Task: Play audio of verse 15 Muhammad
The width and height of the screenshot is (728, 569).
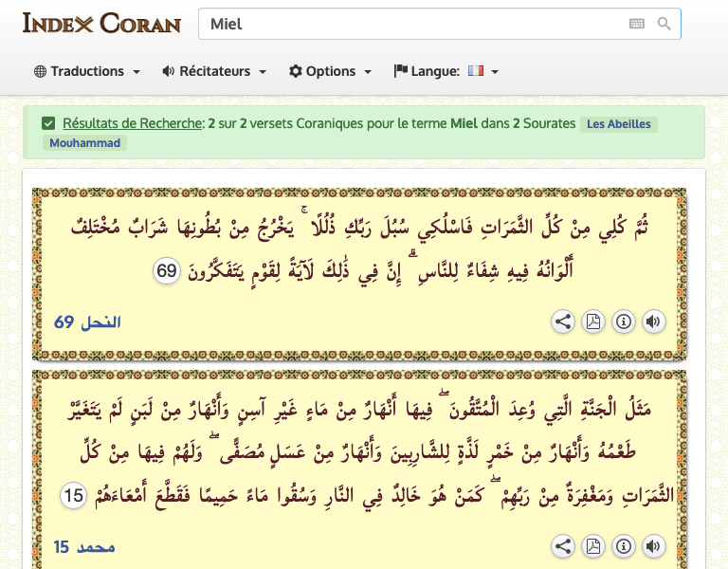Action: tap(653, 546)
